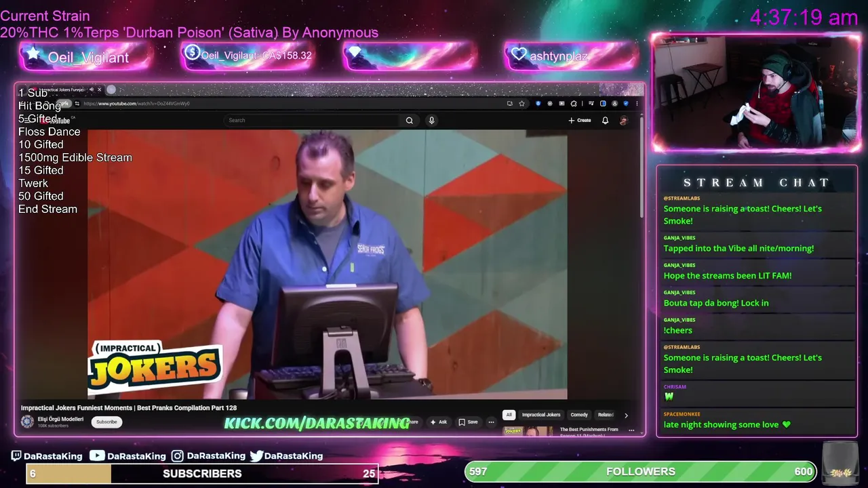Save the video to a playlist

click(x=469, y=422)
